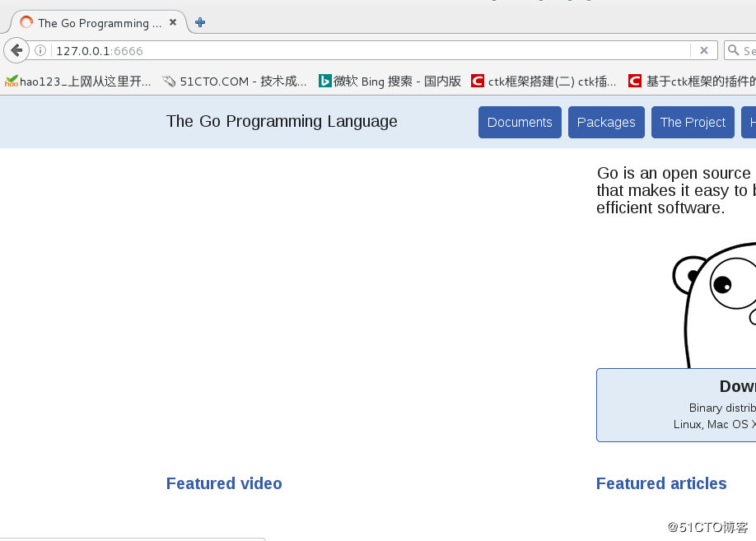This screenshot has height=541, width=756.
Task: Stop loading with the address bar X
Action: [x=704, y=50]
